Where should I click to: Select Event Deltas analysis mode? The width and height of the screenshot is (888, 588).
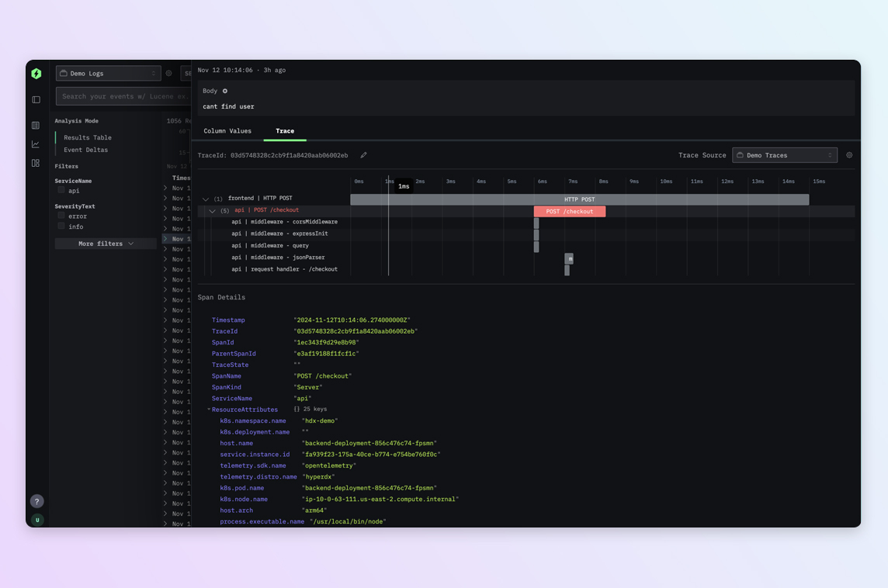[85, 150]
